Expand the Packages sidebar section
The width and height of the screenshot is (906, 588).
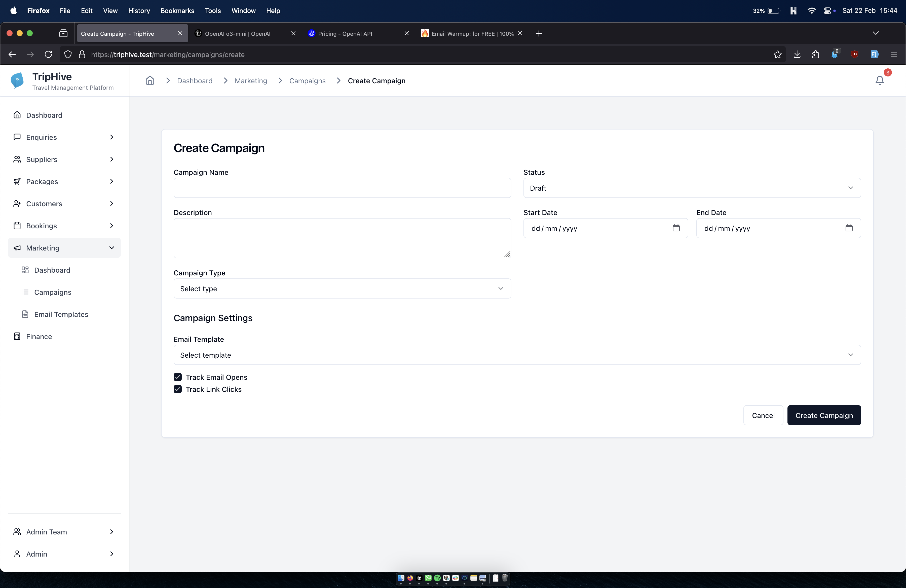point(64,181)
